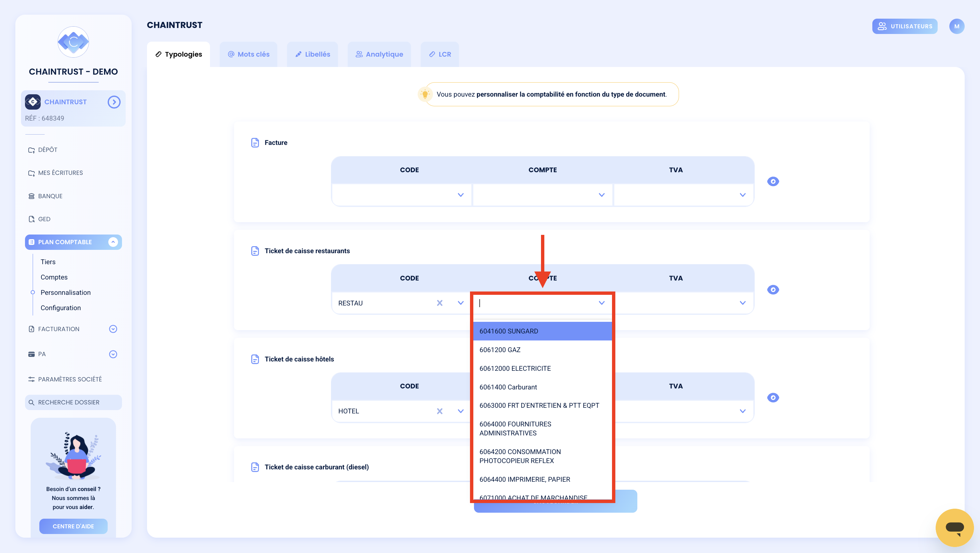Click the DÉPÔT folder icon

pyautogui.click(x=31, y=150)
